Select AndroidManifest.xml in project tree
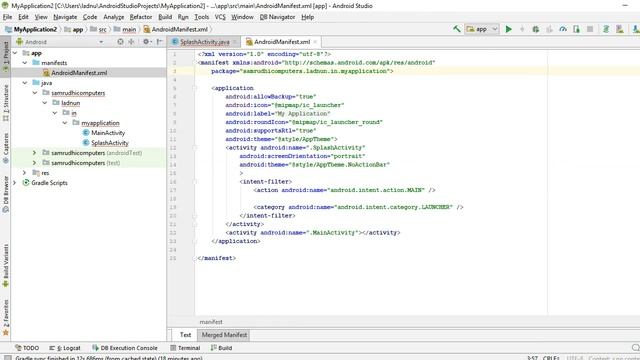 point(79,73)
